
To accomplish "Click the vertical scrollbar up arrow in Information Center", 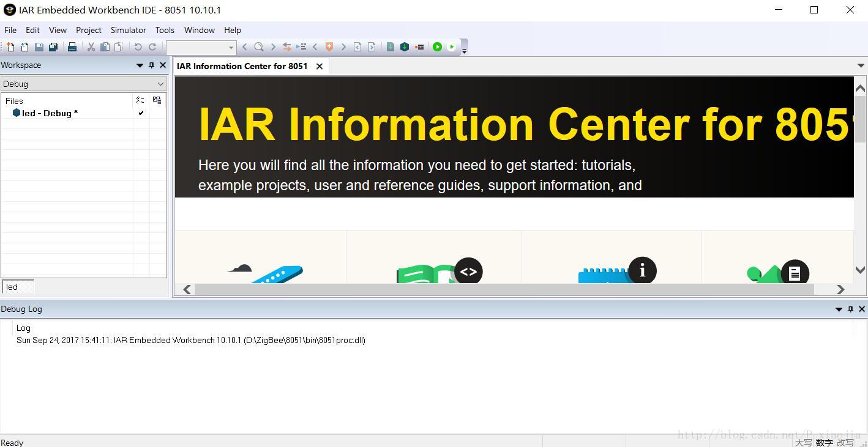I will point(860,89).
